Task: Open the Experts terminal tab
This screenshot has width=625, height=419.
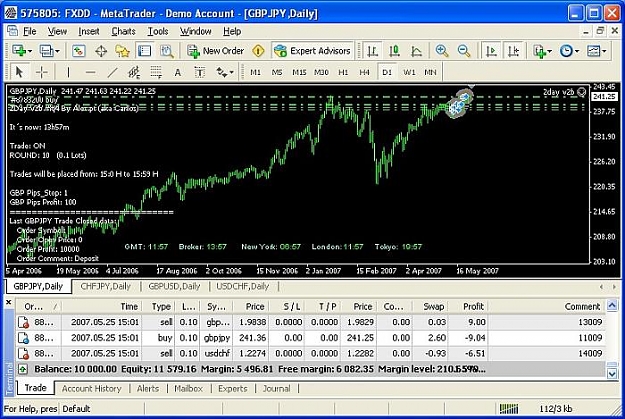Action: point(232,388)
